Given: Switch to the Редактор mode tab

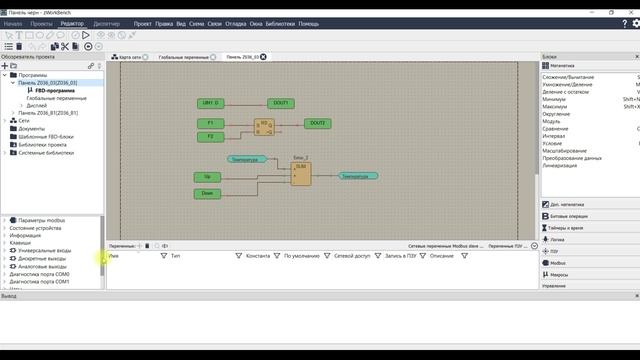Looking at the screenshot, I should [72, 24].
